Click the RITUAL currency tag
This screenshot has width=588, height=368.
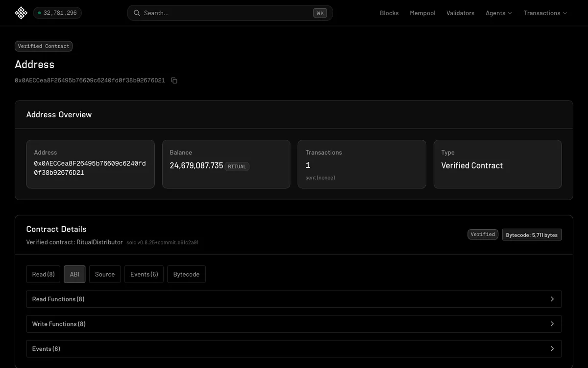click(x=237, y=166)
